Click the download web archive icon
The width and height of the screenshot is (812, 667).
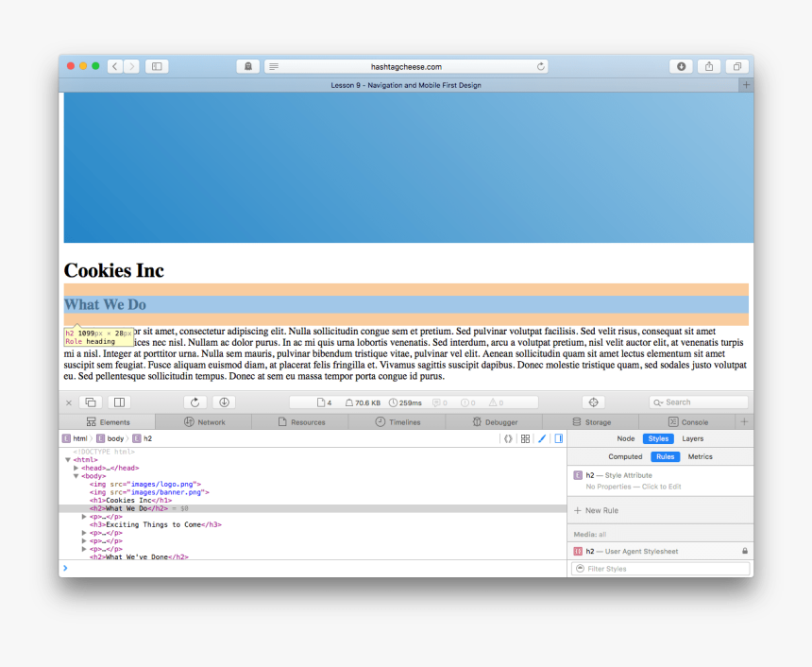click(223, 402)
